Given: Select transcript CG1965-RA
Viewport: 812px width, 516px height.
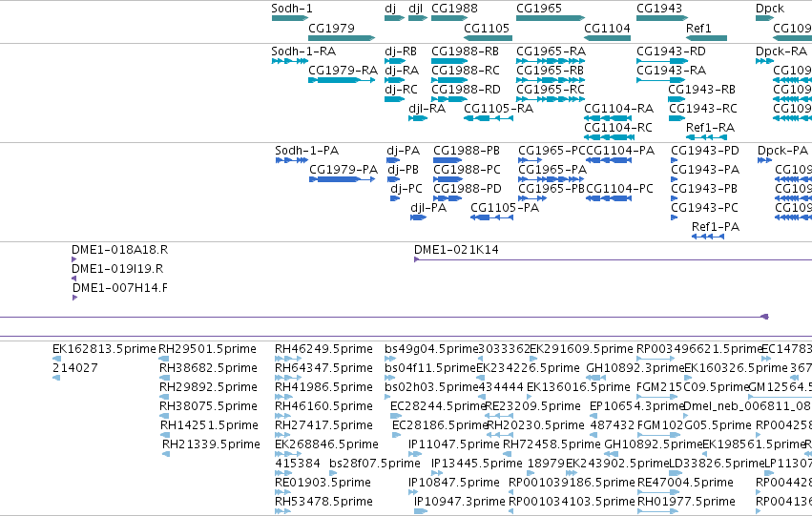Looking at the screenshot, I should [x=551, y=61].
